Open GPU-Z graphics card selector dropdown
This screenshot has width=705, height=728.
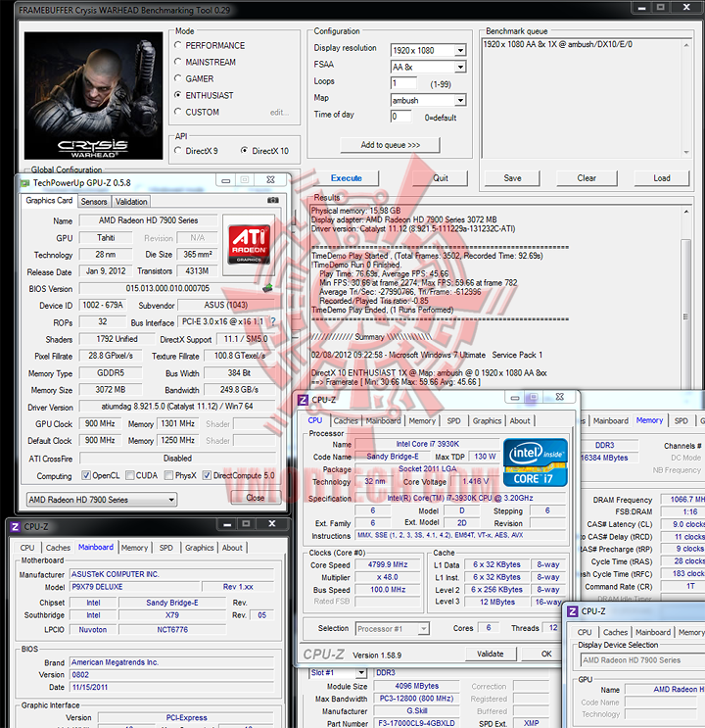coord(102,500)
